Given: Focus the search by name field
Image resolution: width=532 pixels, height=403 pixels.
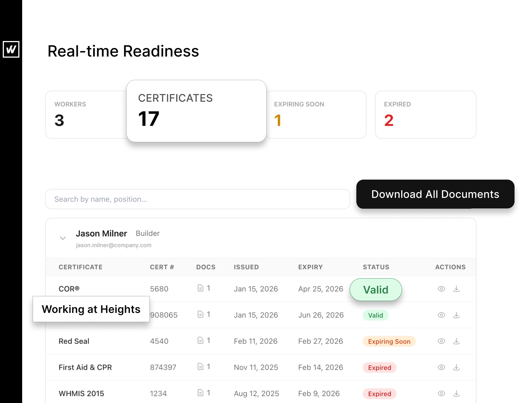Looking at the screenshot, I should [197, 199].
